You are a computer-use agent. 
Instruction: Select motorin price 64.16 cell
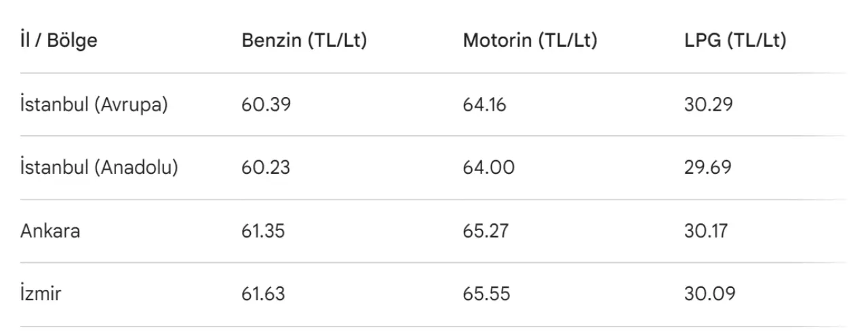pos(484,105)
